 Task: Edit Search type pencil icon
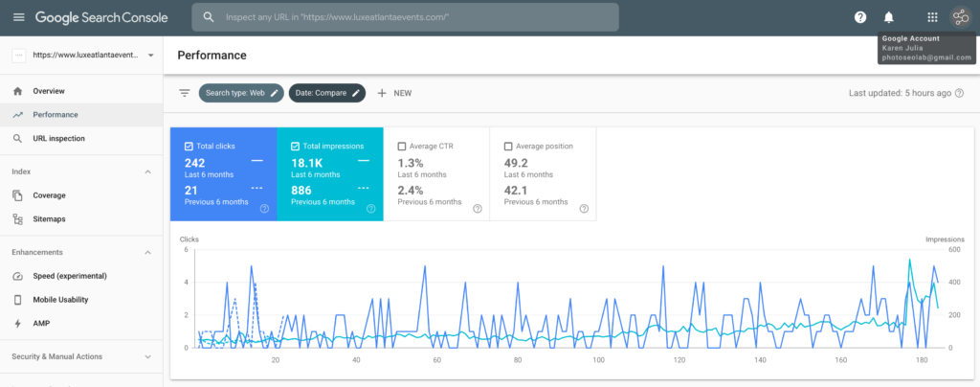click(x=275, y=93)
